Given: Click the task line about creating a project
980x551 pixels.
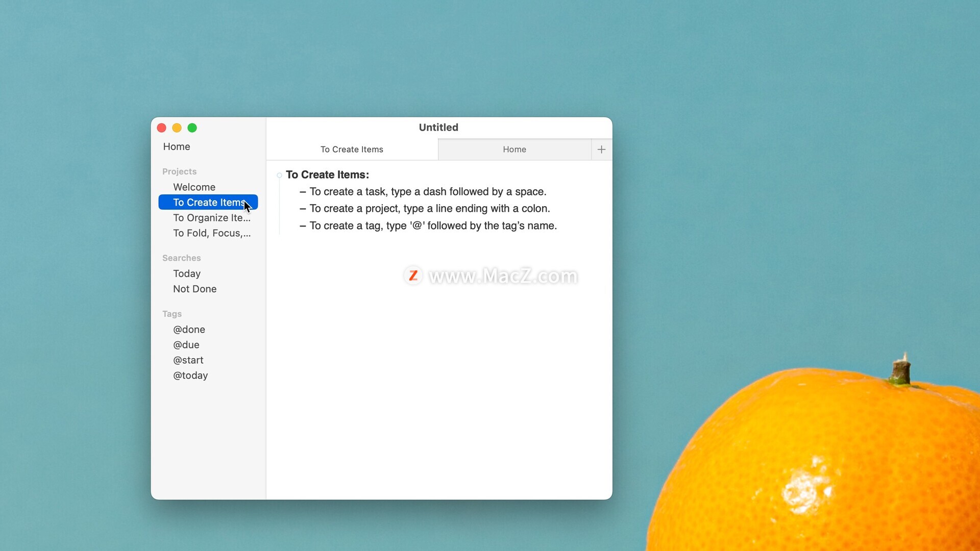Looking at the screenshot, I should tap(430, 209).
